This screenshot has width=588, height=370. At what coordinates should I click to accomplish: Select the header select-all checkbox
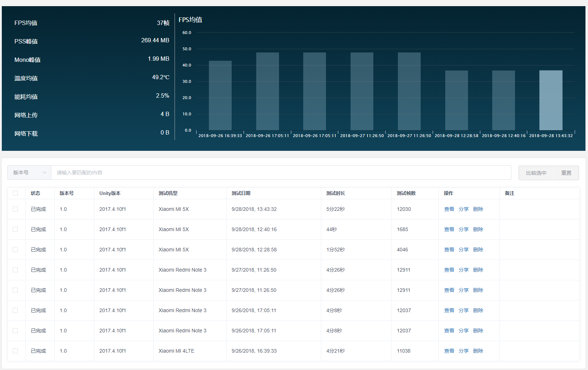[15, 193]
